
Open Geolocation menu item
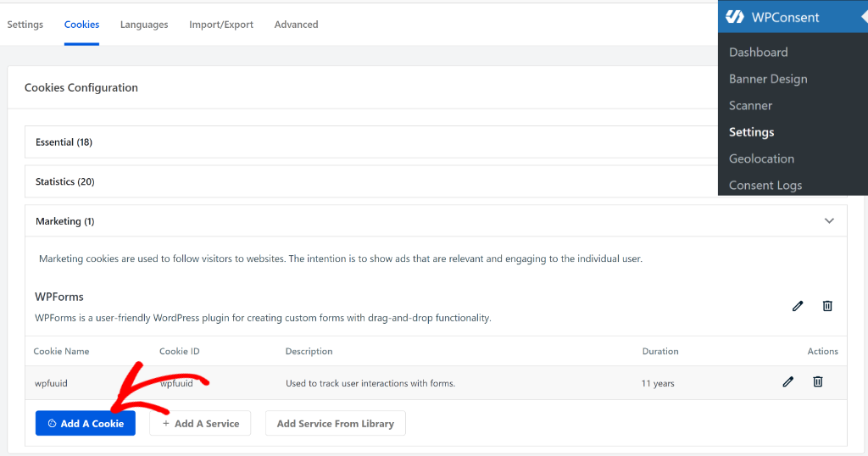coord(761,158)
